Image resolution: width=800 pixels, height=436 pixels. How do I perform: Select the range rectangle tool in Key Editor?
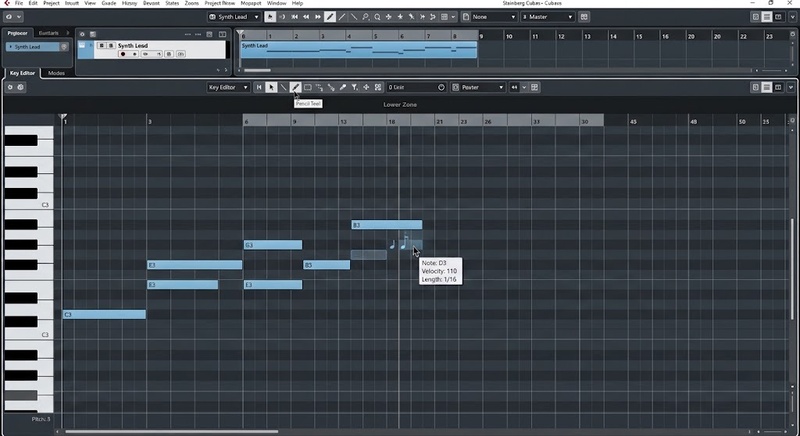(308, 87)
